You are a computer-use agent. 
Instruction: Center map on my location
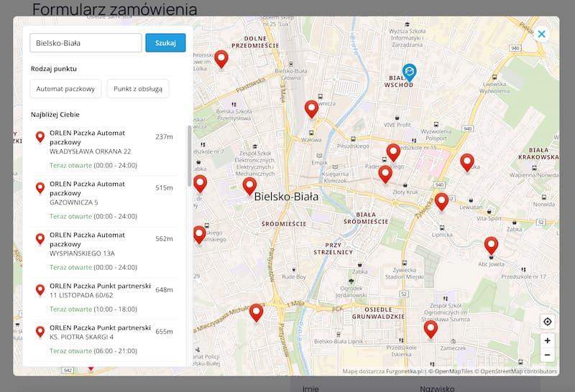[548, 322]
